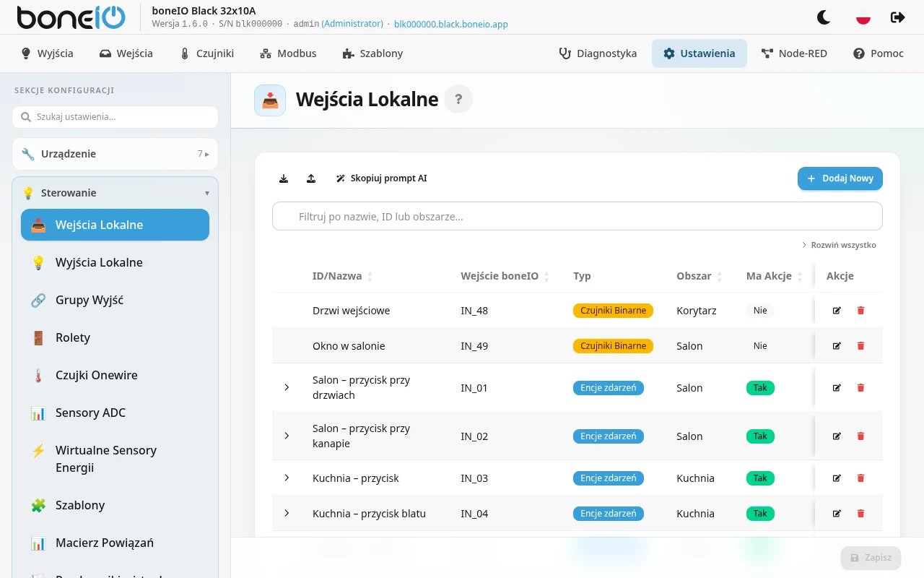Click the Dodaj Nowy button
This screenshot has width=924, height=578.
(x=840, y=178)
